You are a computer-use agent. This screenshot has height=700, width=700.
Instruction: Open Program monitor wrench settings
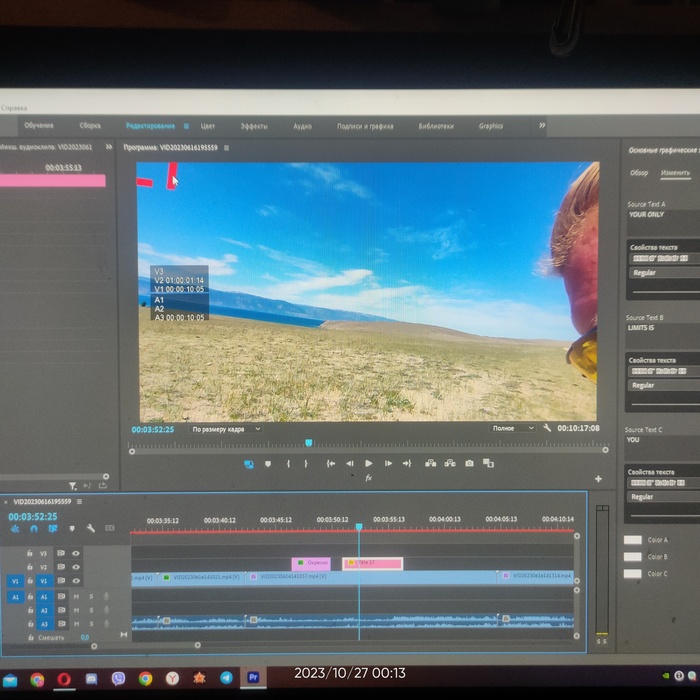[x=547, y=428]
